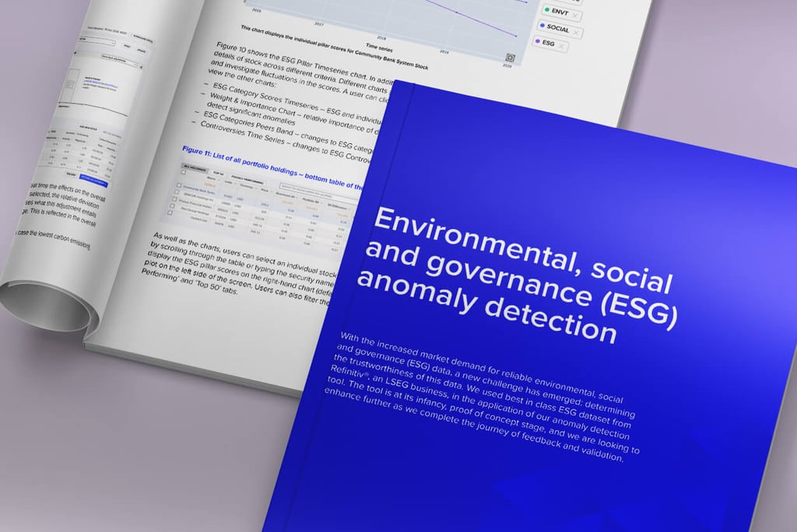Viewport: 797px width, 532px height.
Task: Open the dropdown at top of curled left page
Action: [97, 41]
